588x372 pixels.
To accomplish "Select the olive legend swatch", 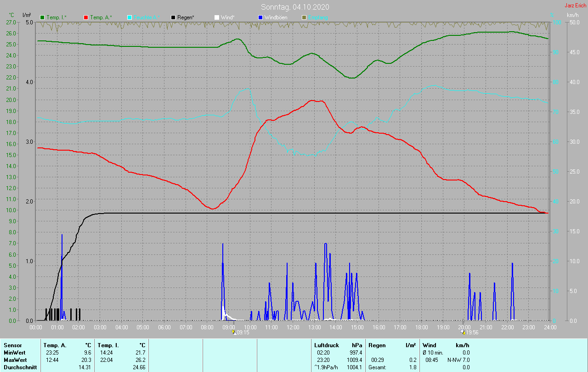I will (304, 17).
